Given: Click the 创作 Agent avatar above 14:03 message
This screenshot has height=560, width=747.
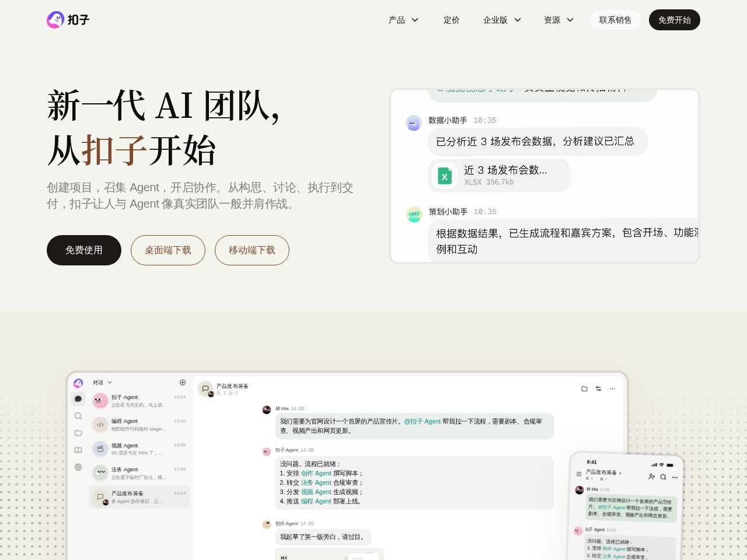Looking at the screenshot, I should (x=267, y=524).
